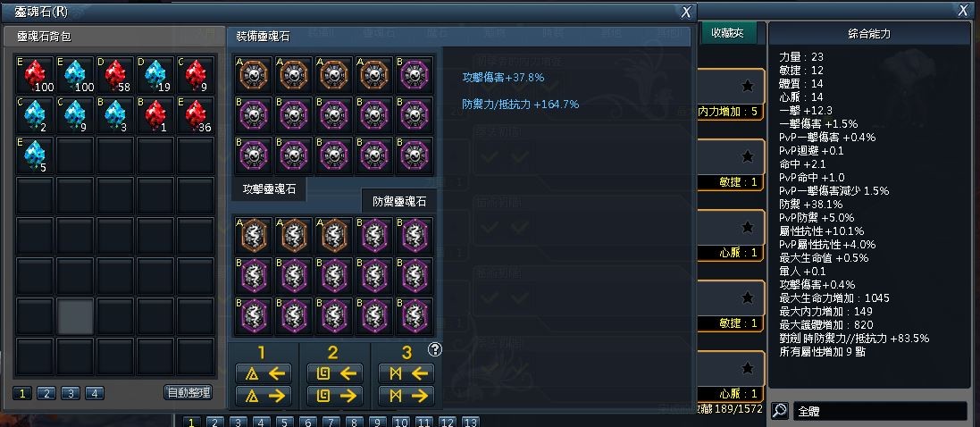Go to backpack page 2
Image resolution: width=980 pixels, height=427 pixels.
(46, 393)
